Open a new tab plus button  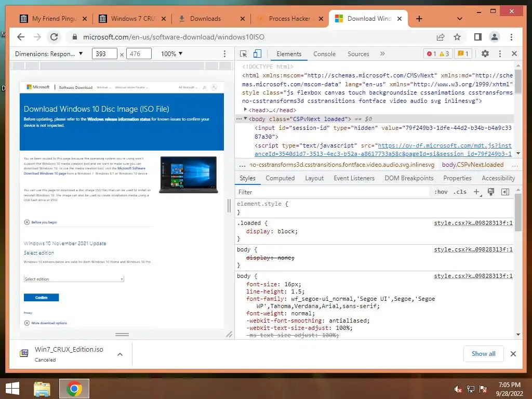419,19
